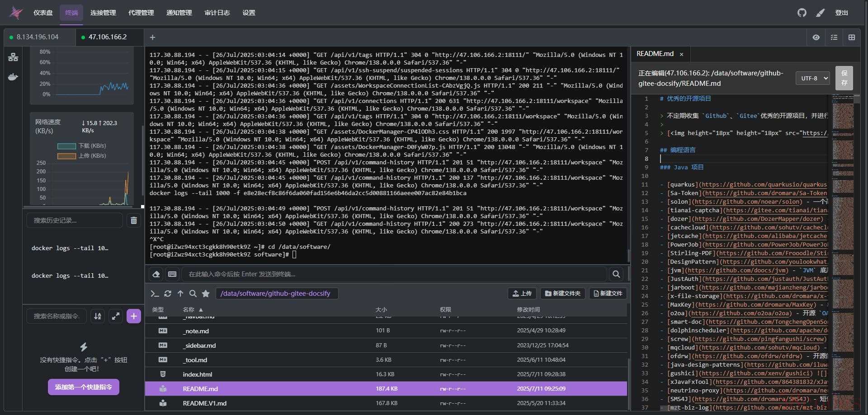Click the 上传 upload button

(x=522, y=294)
